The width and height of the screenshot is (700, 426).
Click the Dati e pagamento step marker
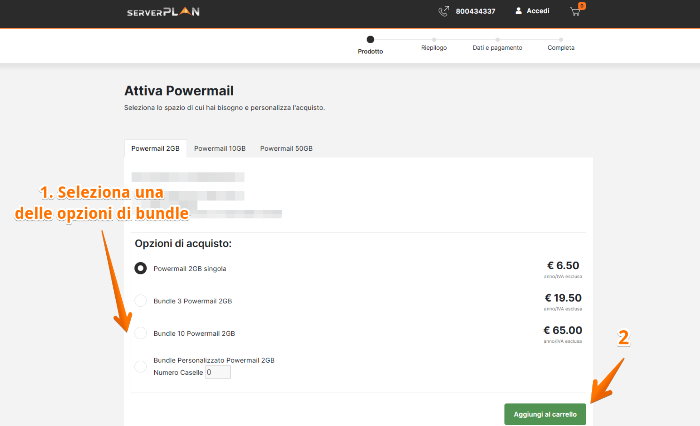click(497, 39)
